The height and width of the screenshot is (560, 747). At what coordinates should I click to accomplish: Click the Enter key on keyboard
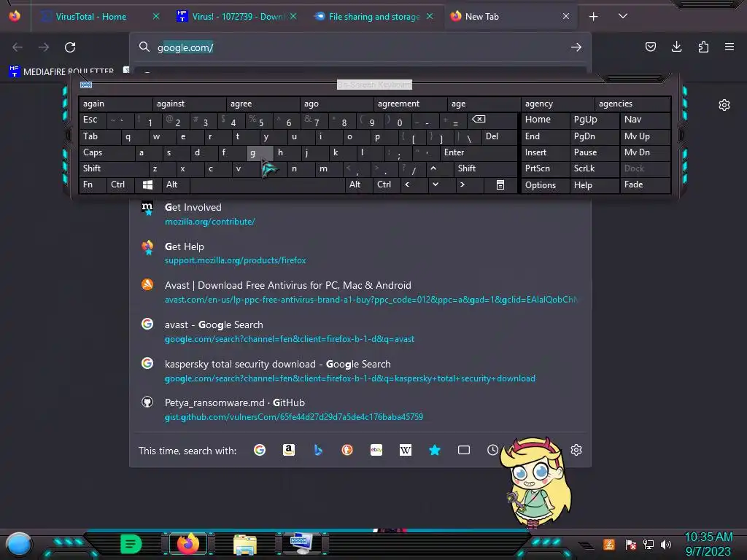[x=479, y=152]
